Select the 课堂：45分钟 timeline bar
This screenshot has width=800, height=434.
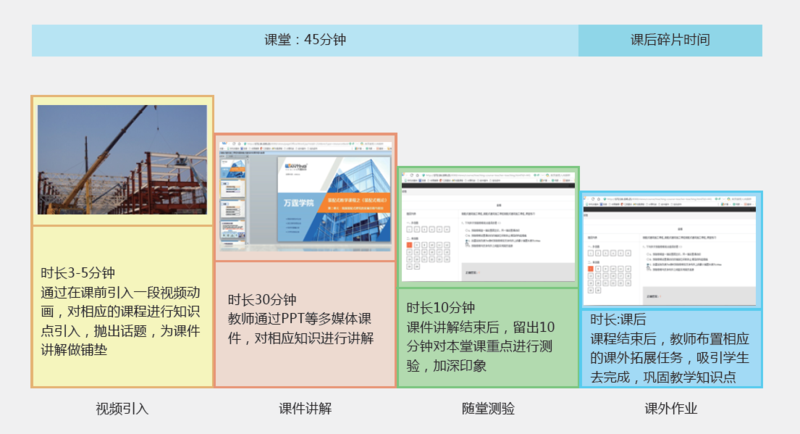tap(305, 40)
